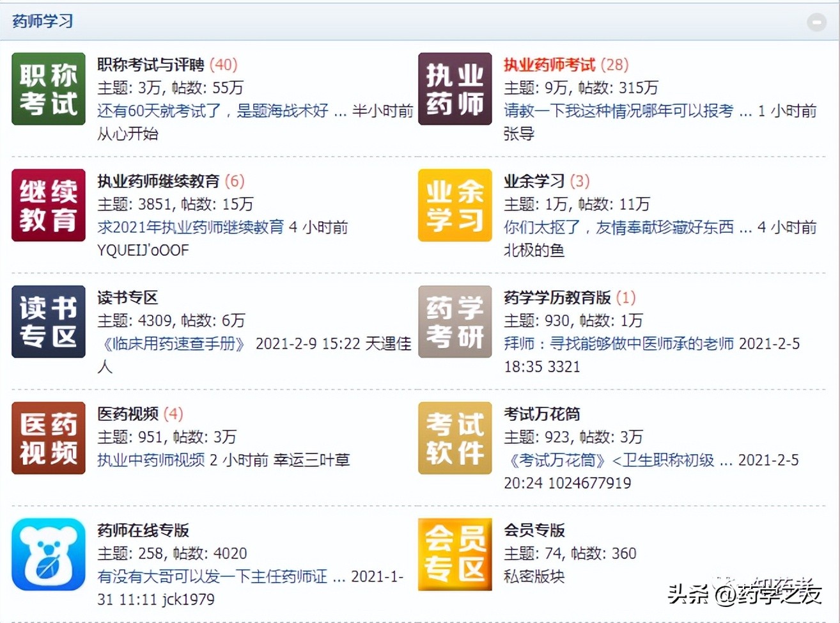Click the yellow 业余学习 section icon
This screenshot has width=840, height=623.
tap(455, 205)
